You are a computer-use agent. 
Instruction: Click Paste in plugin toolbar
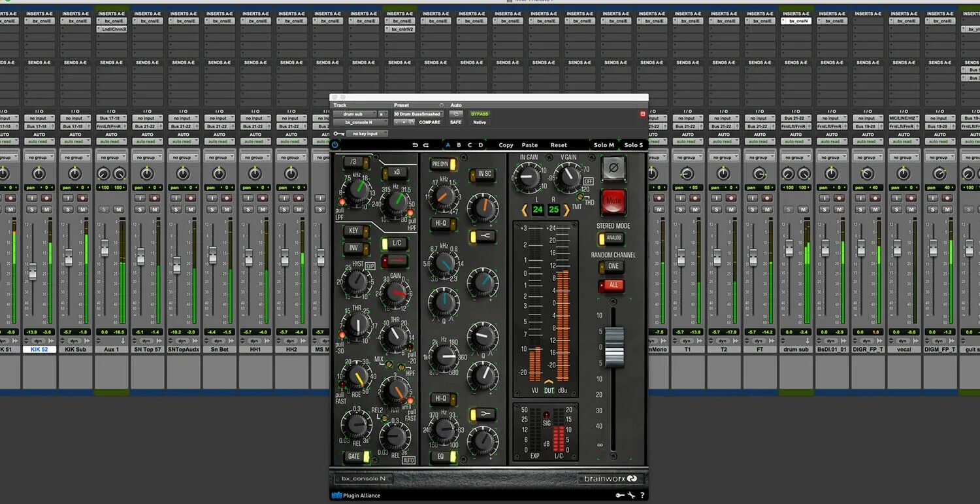pos(530,145)
